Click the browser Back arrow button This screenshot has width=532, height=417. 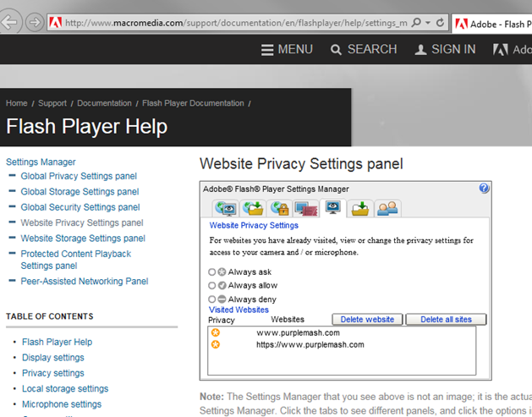(9, 22)
